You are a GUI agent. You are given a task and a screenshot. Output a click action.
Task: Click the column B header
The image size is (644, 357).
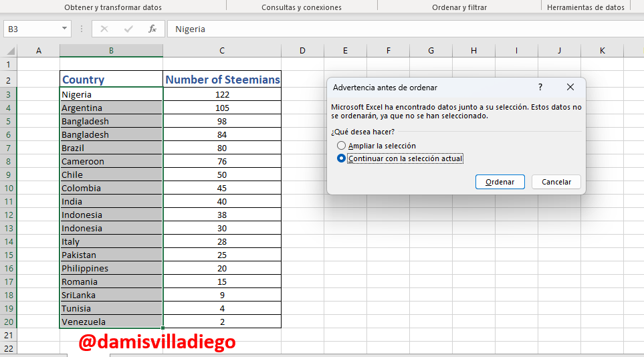coord(111,51)
